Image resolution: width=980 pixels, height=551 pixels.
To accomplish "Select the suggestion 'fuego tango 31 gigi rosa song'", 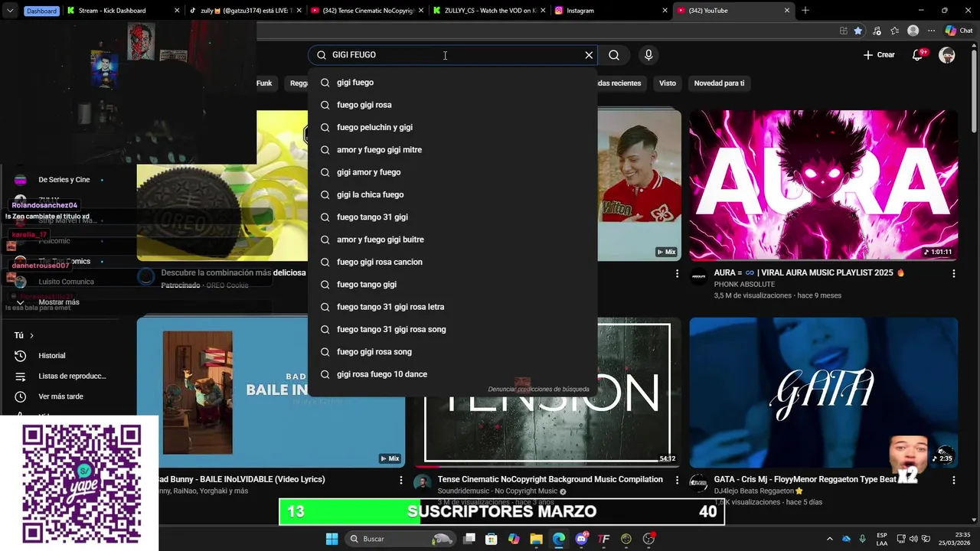I will tap(452, 329).
